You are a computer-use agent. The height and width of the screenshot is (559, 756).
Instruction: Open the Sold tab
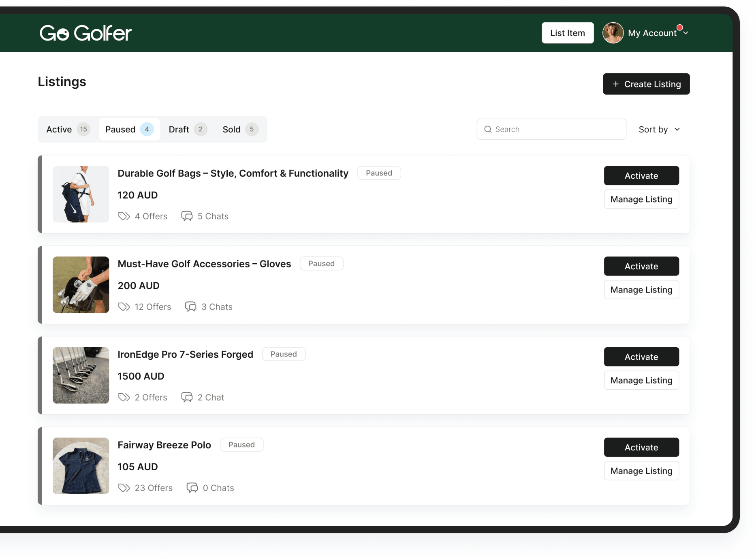point(239,129)
